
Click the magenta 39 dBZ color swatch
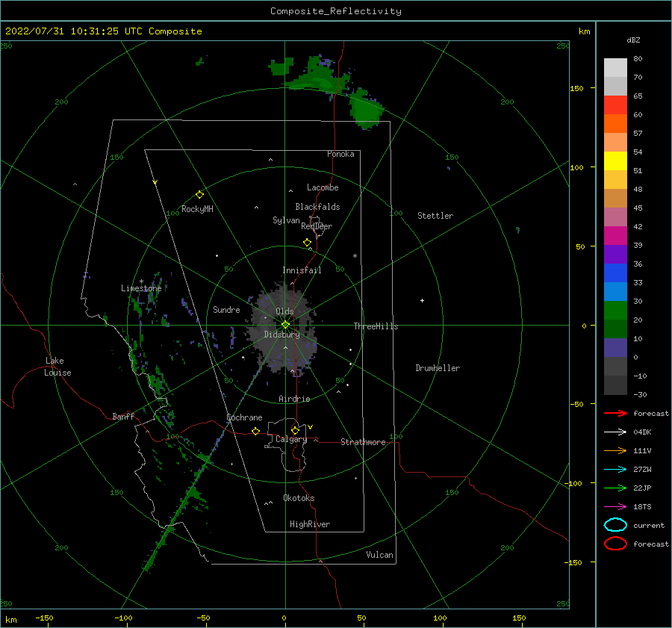point(615,236)
